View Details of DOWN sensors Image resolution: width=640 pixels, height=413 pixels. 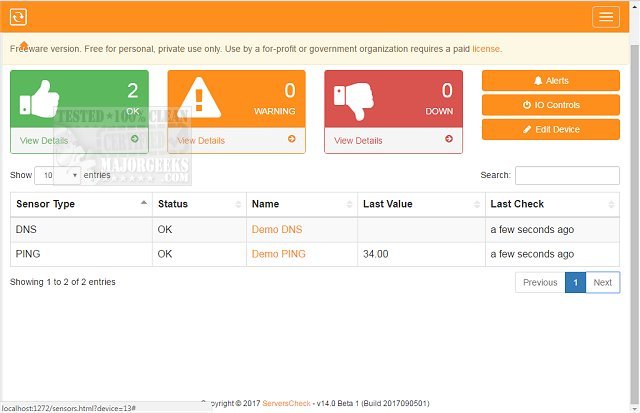(x=358, y=141)
